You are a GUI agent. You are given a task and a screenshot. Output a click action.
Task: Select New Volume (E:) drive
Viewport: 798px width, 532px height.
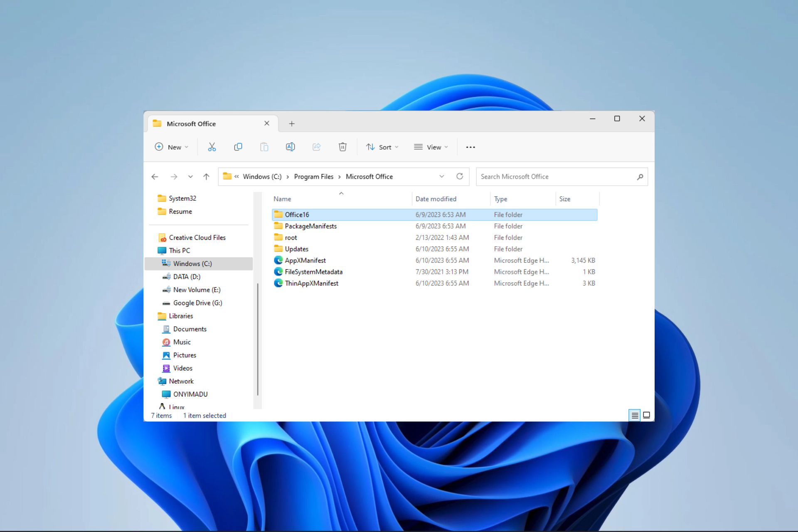tap(197, 290)
